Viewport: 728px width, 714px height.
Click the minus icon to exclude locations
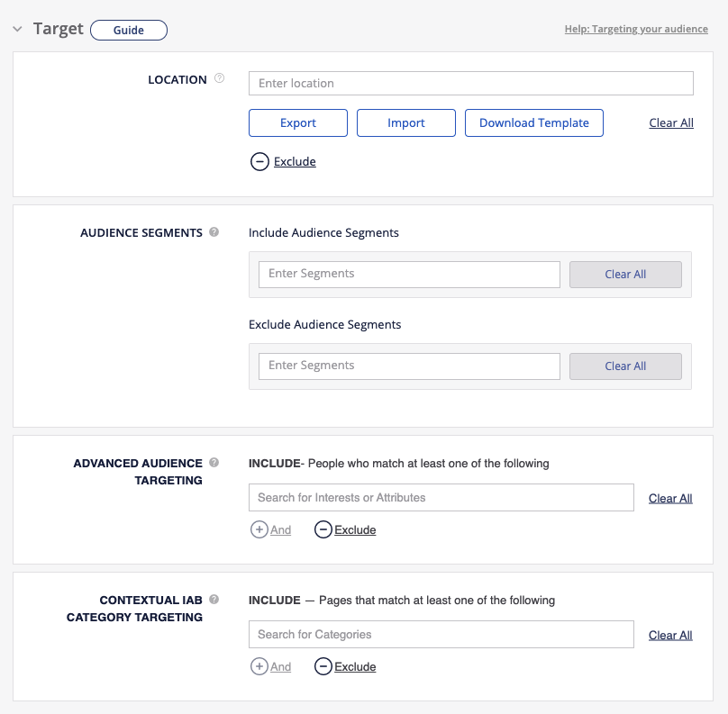pos(259,162)
